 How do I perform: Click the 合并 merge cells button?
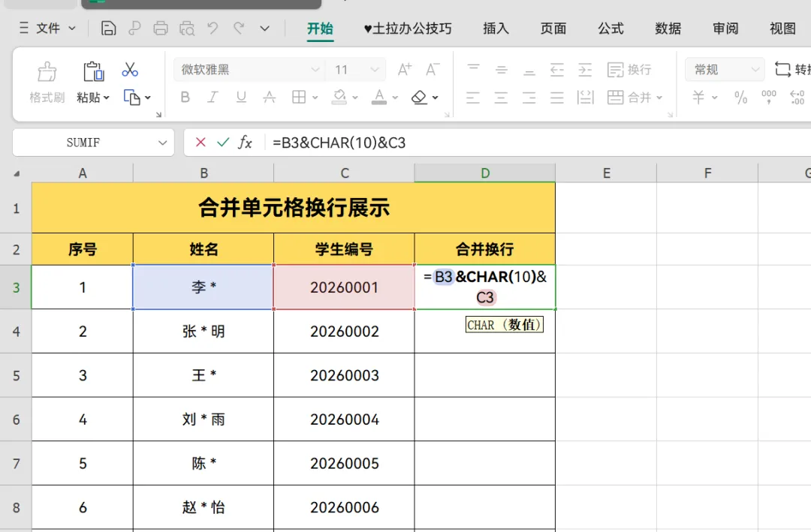coord(629,98)
